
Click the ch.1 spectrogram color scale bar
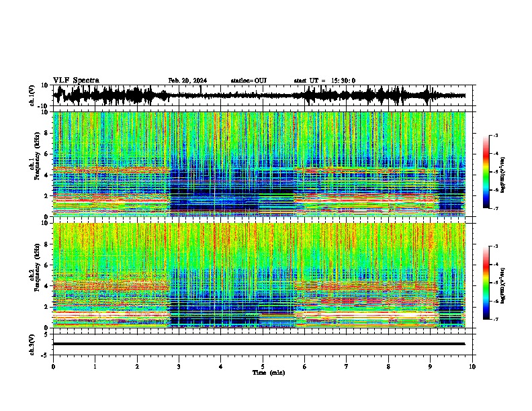click(x=486, y=172)
